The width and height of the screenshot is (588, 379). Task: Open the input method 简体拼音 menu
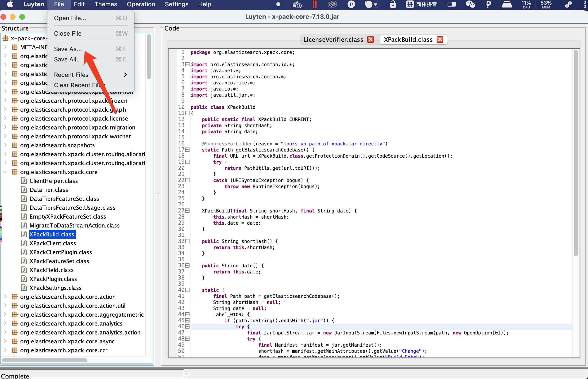422,4
